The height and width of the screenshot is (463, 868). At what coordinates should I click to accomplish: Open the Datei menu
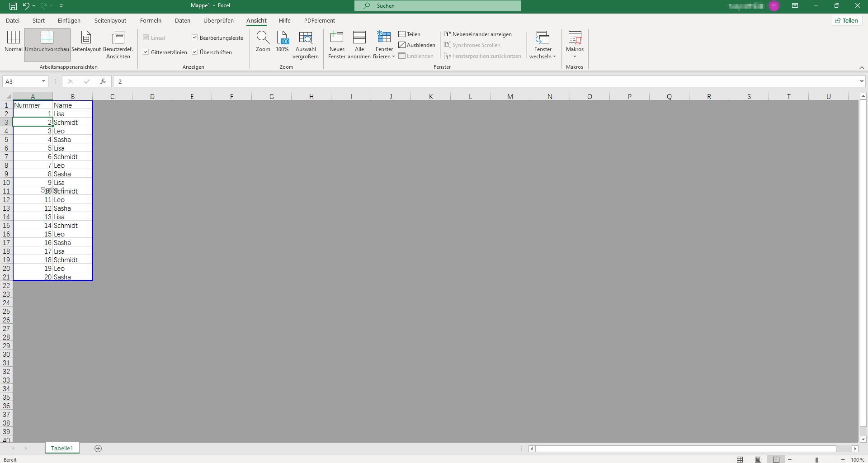coord(13,20)
